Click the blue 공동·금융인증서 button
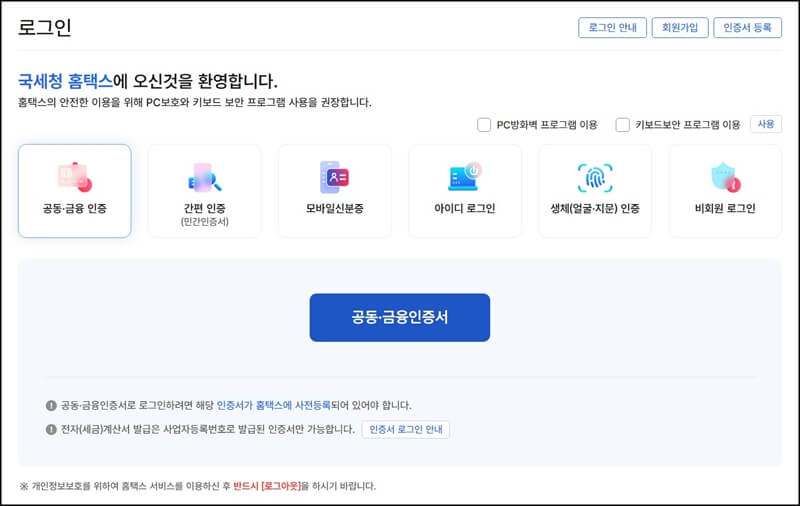This screenshot has width=800, height=506. [x=399, y=317]
